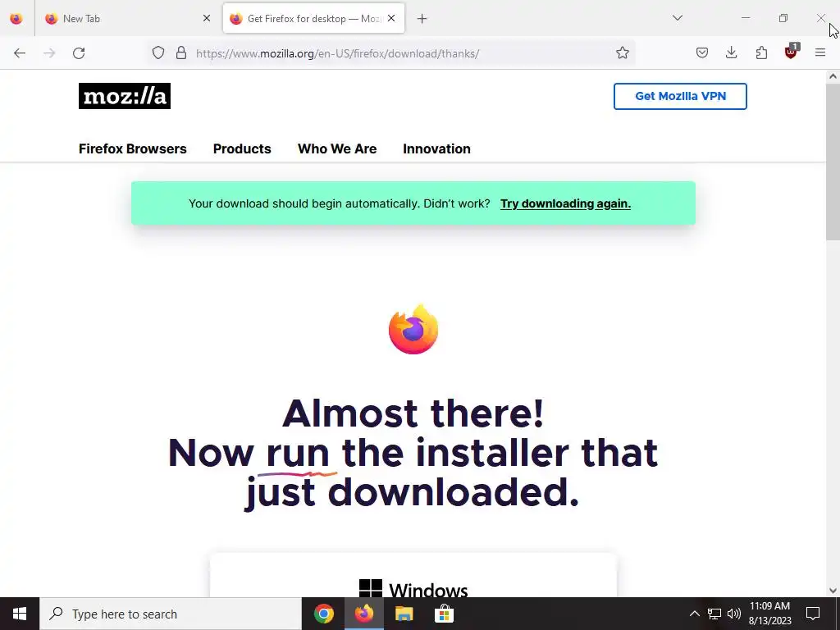The height and width of the screenshot is (630, 840).
Task: Open the Firefox Browsers menu
Action: pyautogui.click(x=133, y=149)
